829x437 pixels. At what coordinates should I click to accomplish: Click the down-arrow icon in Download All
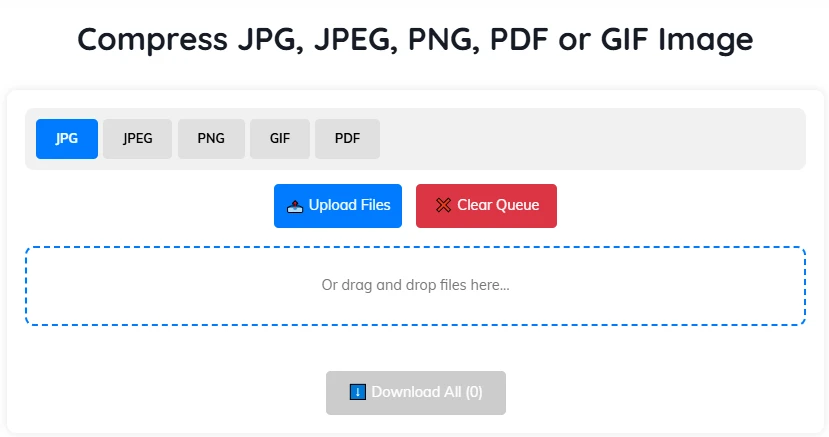coord(358,392)
